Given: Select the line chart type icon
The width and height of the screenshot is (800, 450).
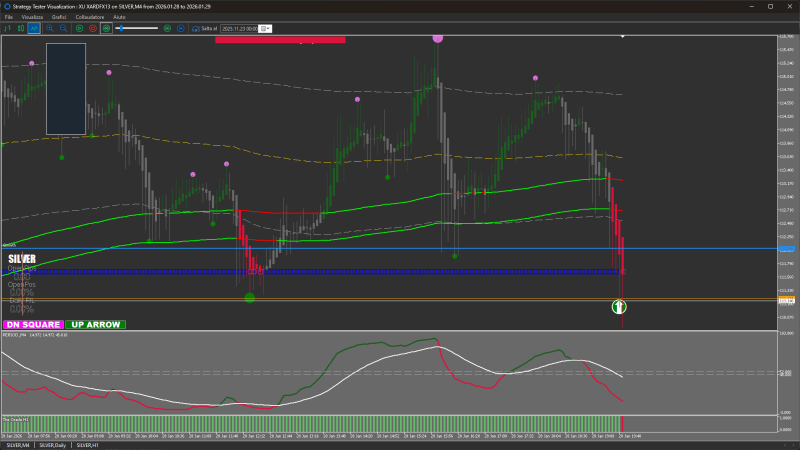Looking at the screenshot, I should coord(34,29).
